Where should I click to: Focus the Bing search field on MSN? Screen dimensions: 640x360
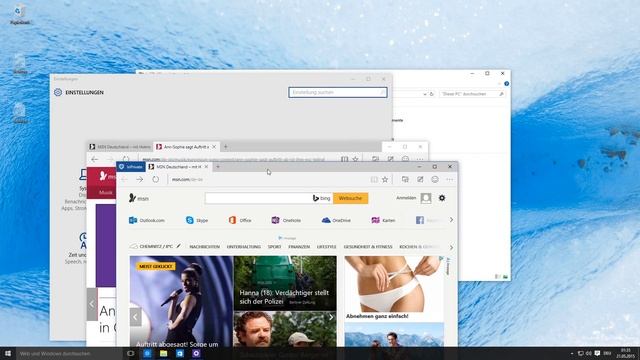click(259, 198)
